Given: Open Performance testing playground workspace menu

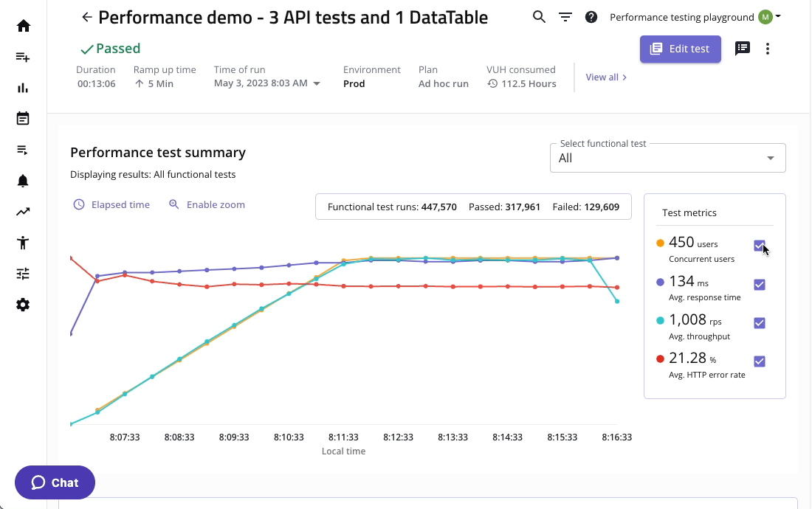Looking at the screenshot, I should pos(695,17).
